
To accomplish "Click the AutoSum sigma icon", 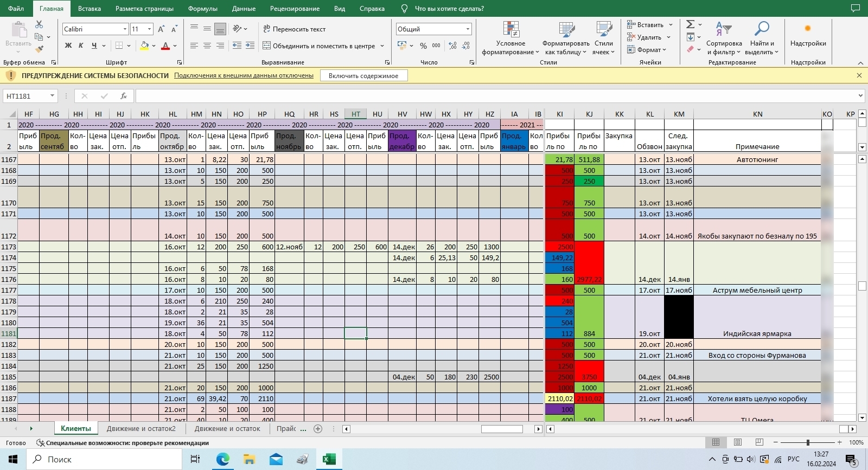I will pyautogui.click(x=690, y=24).
